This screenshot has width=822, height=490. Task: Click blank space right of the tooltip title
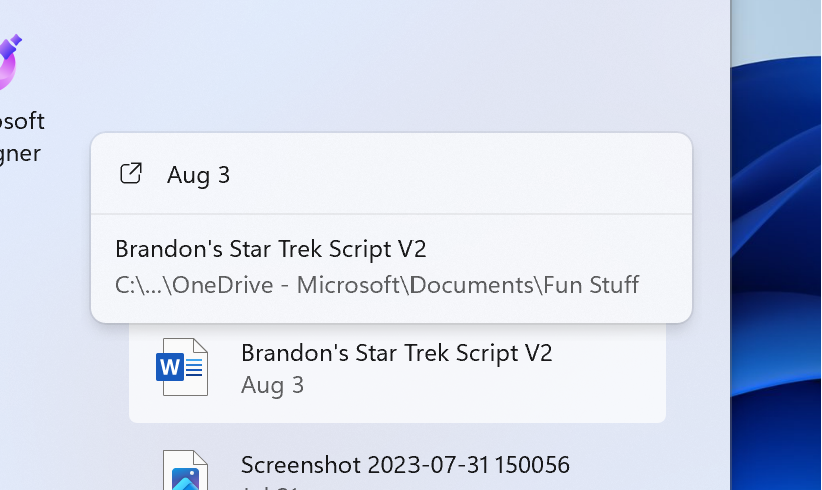click(560, 249)
